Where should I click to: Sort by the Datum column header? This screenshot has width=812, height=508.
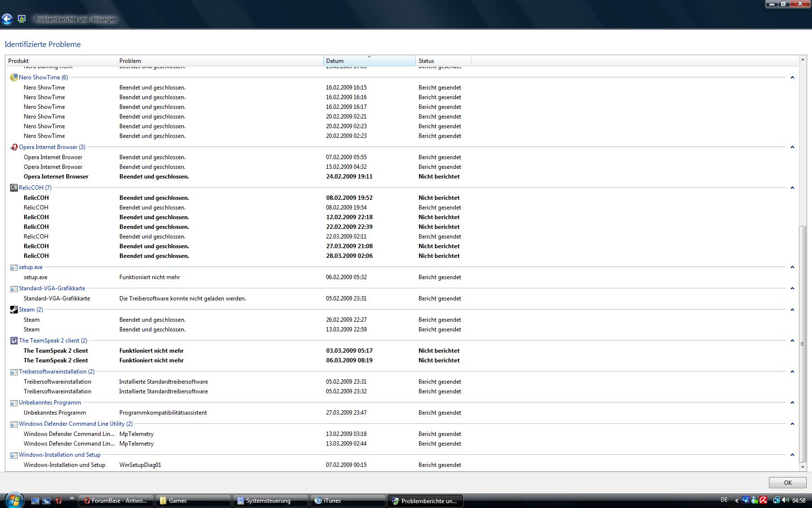[369, 61]
